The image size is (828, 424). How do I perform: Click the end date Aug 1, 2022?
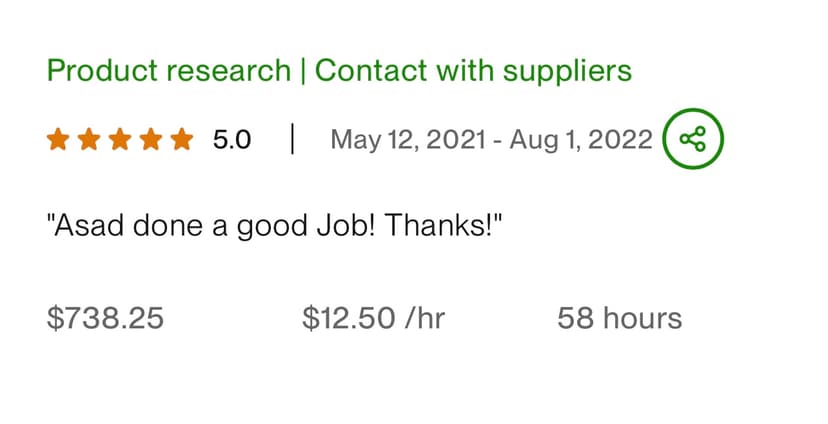point(581,139)
